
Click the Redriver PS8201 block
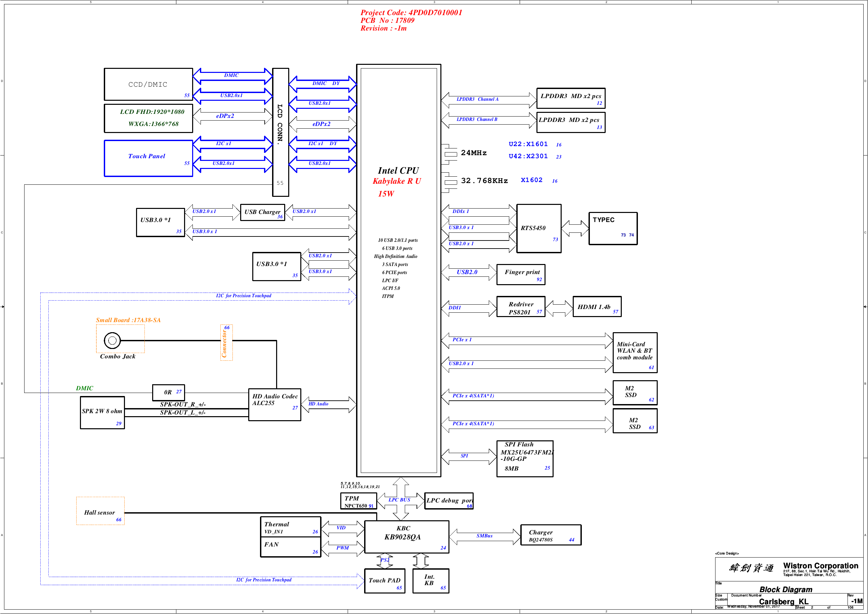(x=521, y=306)
